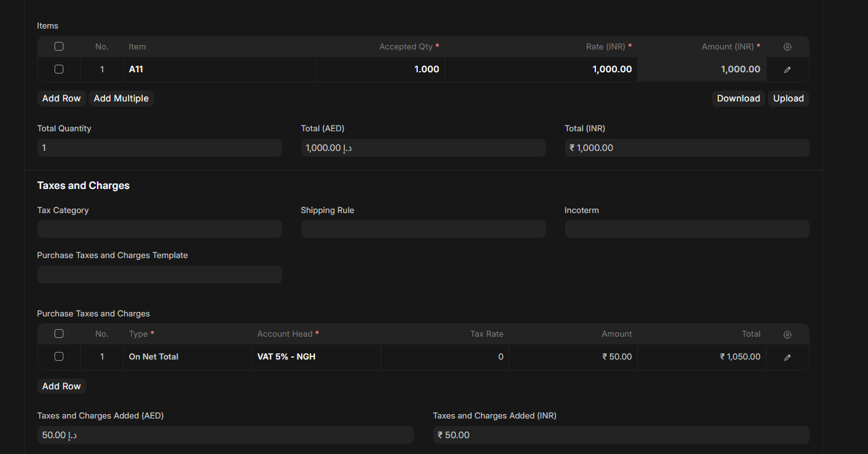Open the Incoterm field

(687, 229)
